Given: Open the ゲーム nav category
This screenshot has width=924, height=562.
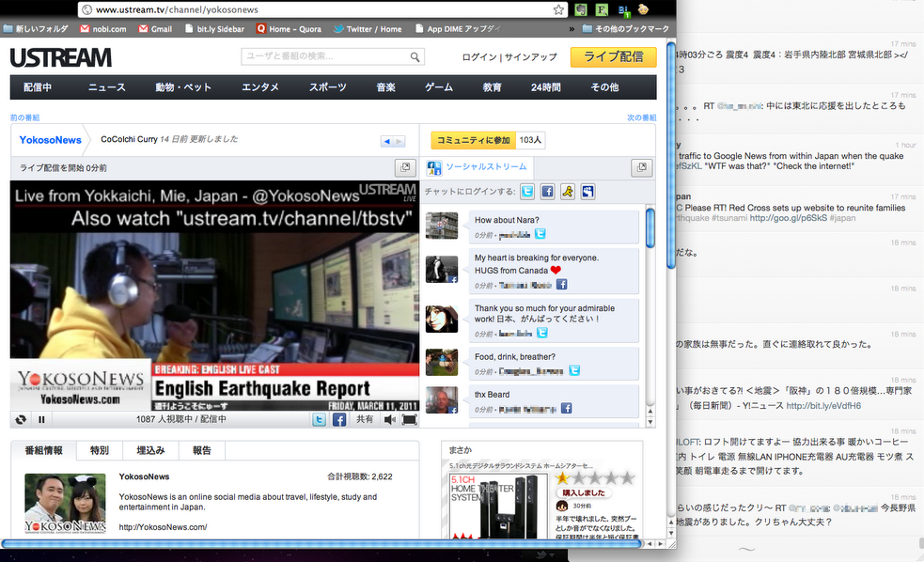Looking at the screenshot, I should coord(439,87).
